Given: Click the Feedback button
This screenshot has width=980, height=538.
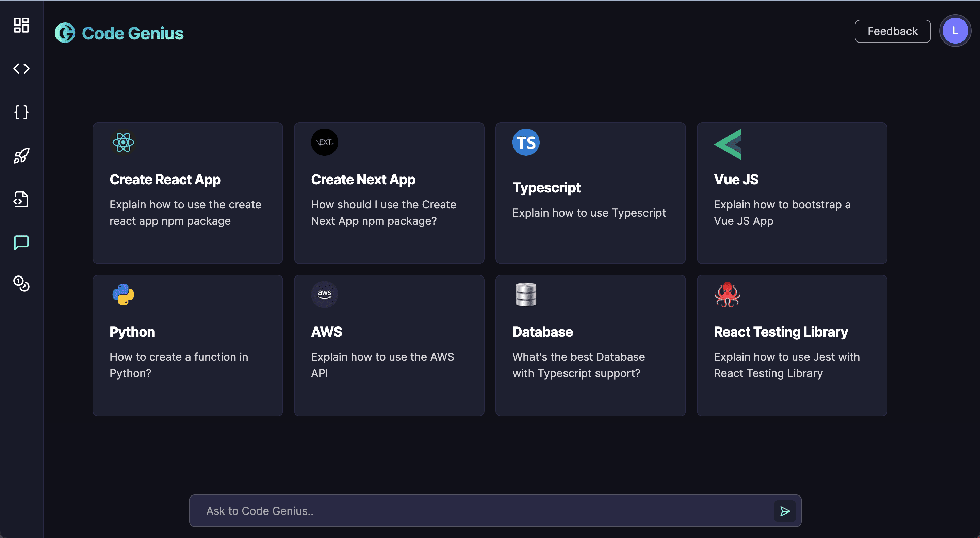Looking at the screenshot, I should [x=893, y=31].
